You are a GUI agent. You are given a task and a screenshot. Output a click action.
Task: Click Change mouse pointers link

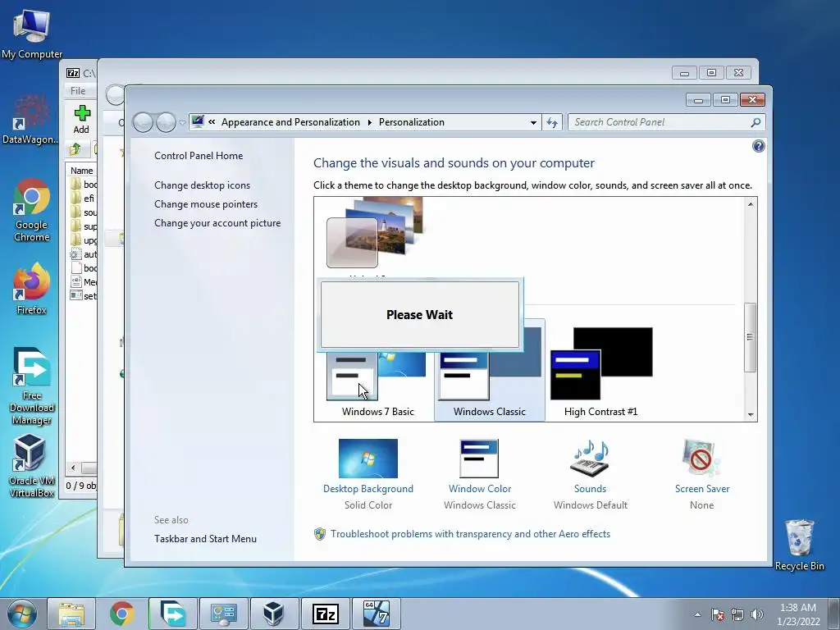pos(206,204)
